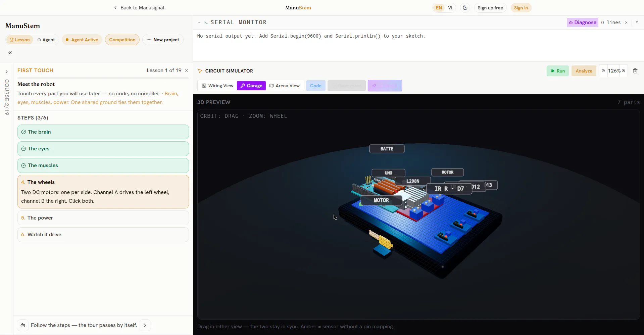Click the Agent Active status pill
Viewport: 644px width, 335px height.
(x=82, y=40)
